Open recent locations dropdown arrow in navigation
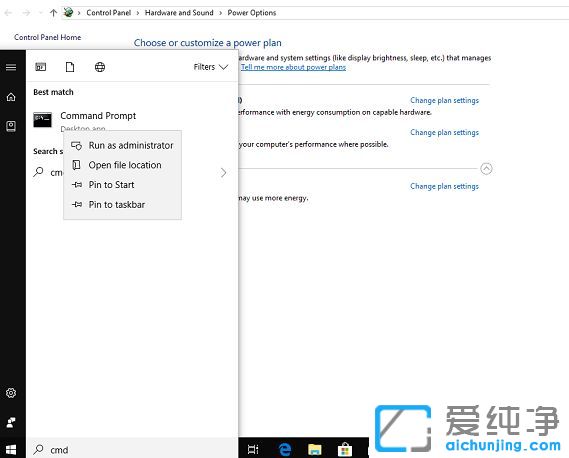 tap(41, 13)
